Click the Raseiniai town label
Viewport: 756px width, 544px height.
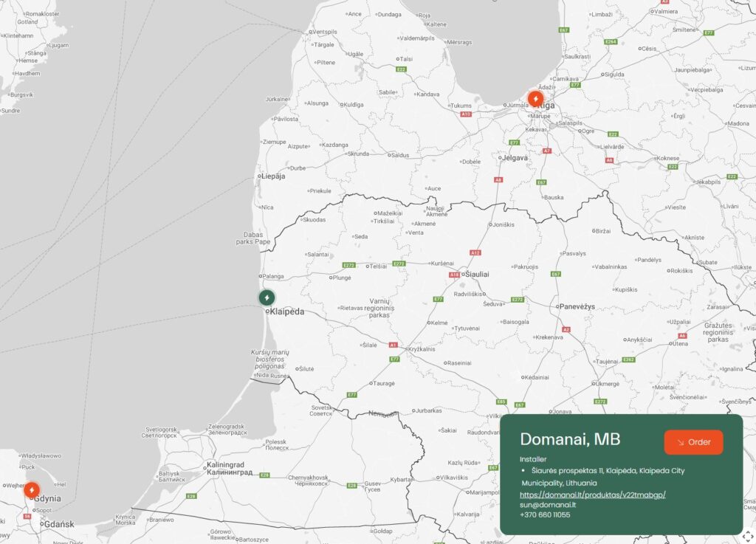pyautogui.click(x=459, y=363)
